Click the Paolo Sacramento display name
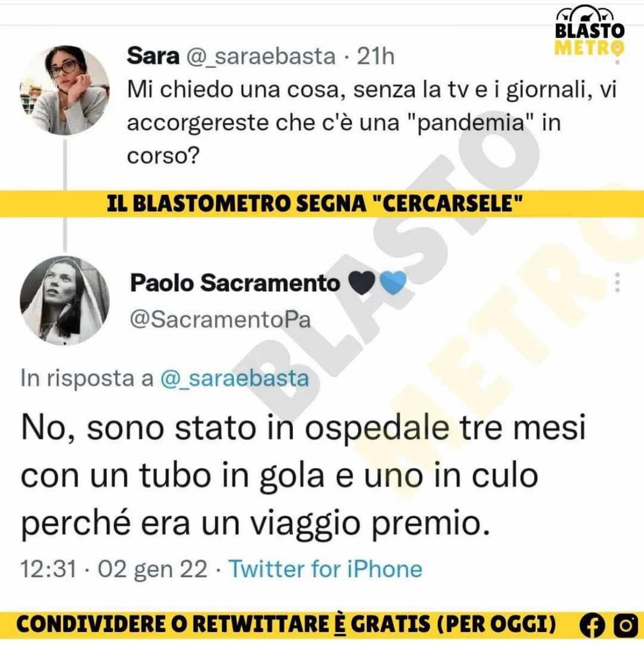This screenshot has height=647, width=644. [x=235, y=283]
